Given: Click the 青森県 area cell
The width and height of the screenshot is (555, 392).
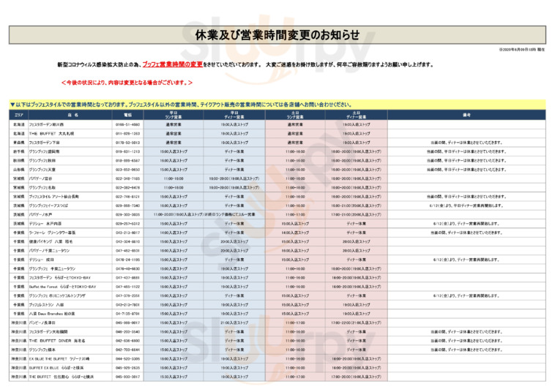Looking at the screenshot, I should click(x=19, y=143).
